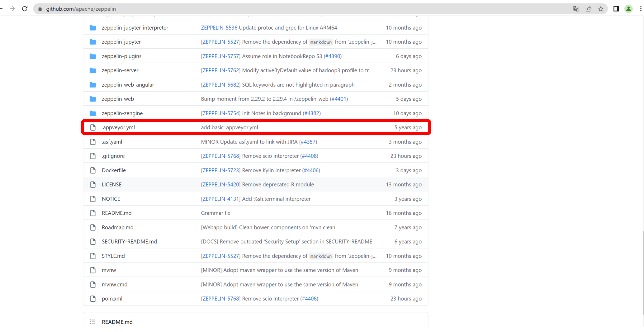Open the zeppelin-plugins folder
644x332 pixels.
click(121, 56)
